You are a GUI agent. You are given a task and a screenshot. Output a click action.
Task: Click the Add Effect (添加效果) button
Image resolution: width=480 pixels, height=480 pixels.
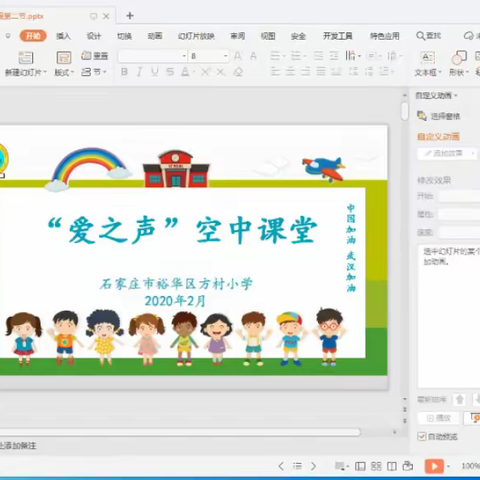coord(447,153)
